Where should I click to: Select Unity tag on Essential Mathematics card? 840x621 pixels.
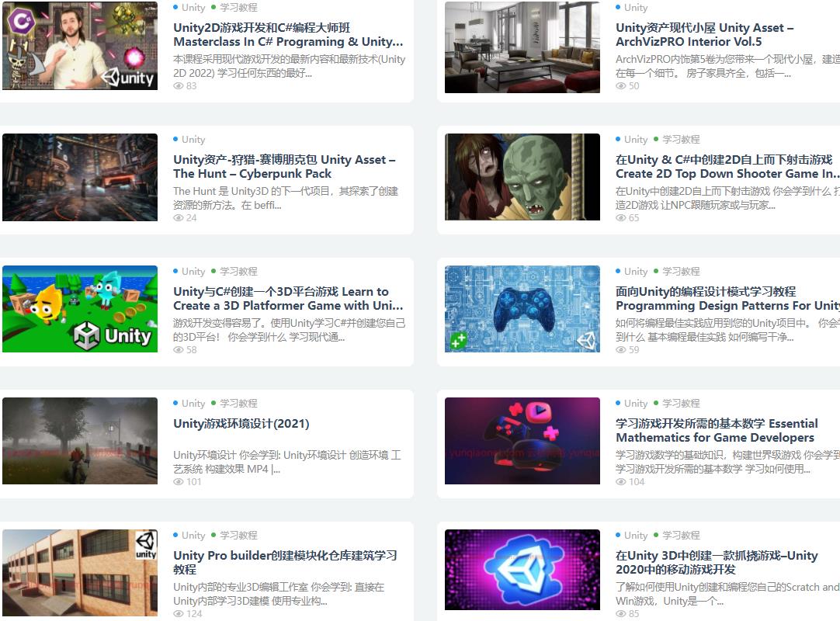pyautogui.click(x=635, y=403)
